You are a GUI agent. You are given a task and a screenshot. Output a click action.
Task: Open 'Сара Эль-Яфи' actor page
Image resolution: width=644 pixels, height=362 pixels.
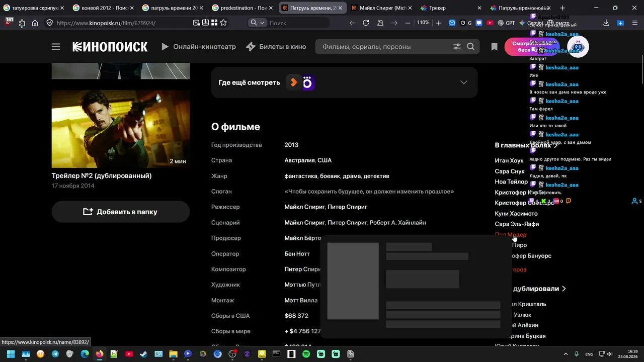517,224
